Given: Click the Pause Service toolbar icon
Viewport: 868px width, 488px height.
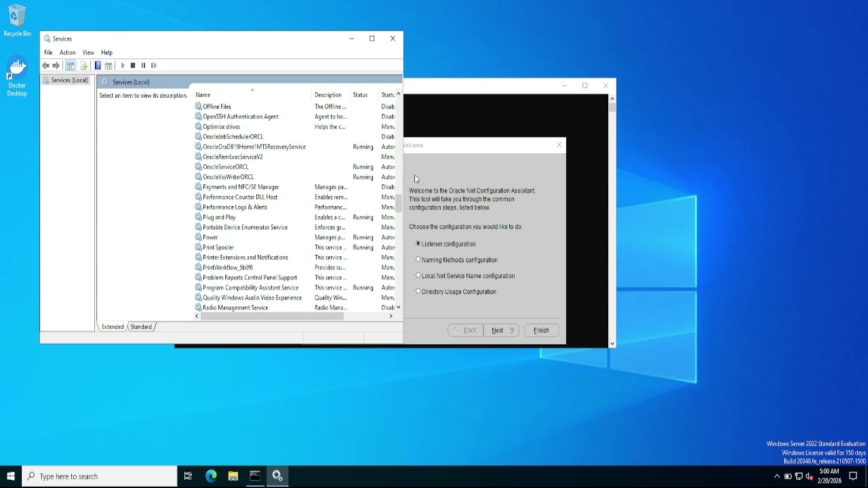Looking at the screenshot, I should point(143,66).
